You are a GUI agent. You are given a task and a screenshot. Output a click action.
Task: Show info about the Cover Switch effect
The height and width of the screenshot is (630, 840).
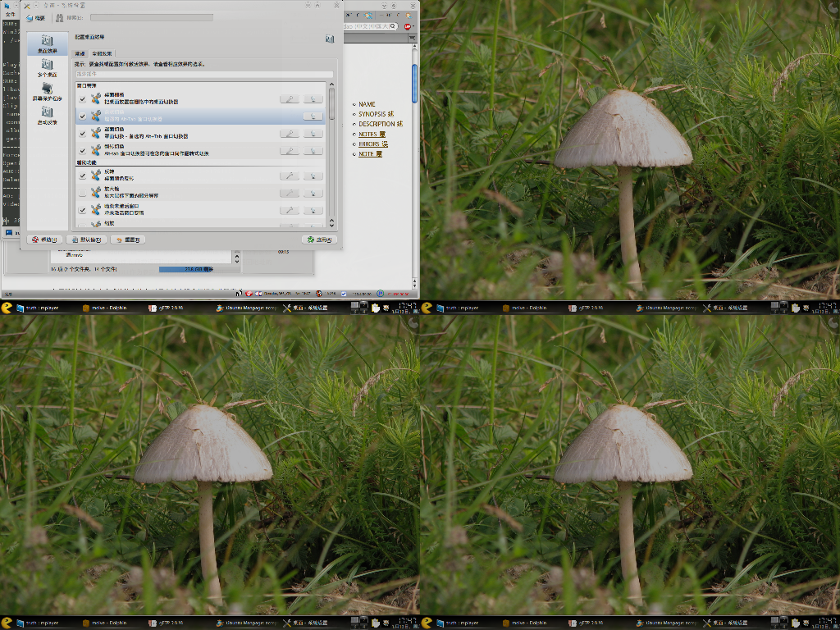point(313,133)
